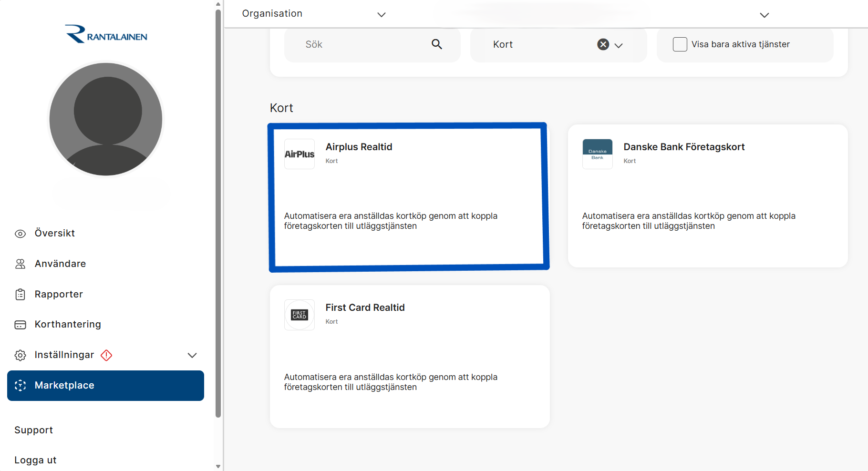868x471 pixels.
Task: Enable Visa bara aktiva tjänster checkbox
Action: coord(680,44)
